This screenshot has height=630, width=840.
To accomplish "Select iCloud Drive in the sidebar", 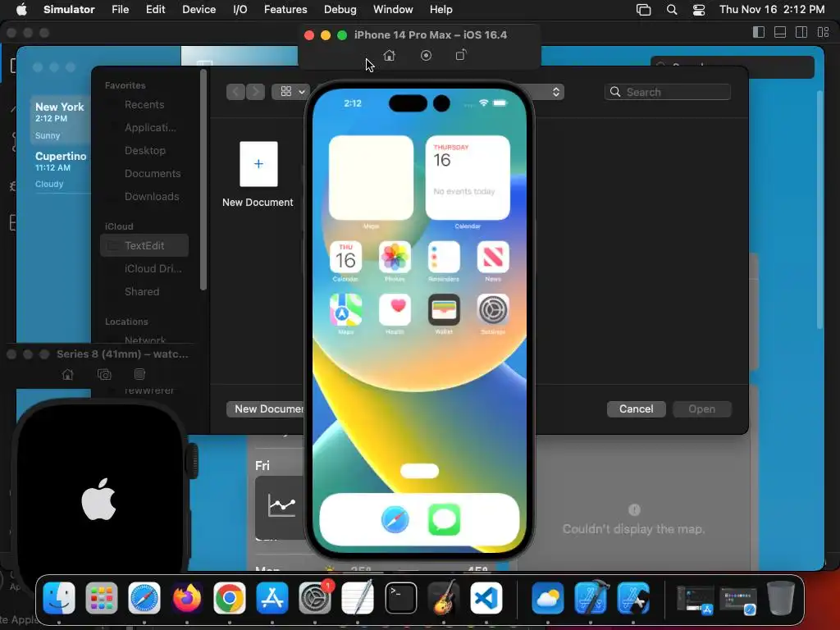I will (x=144, y=268).
